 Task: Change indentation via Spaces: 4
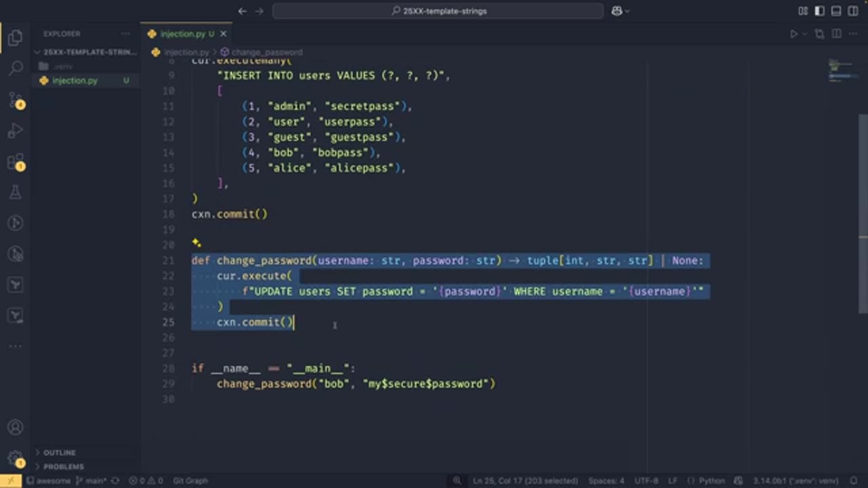(606, 481)
